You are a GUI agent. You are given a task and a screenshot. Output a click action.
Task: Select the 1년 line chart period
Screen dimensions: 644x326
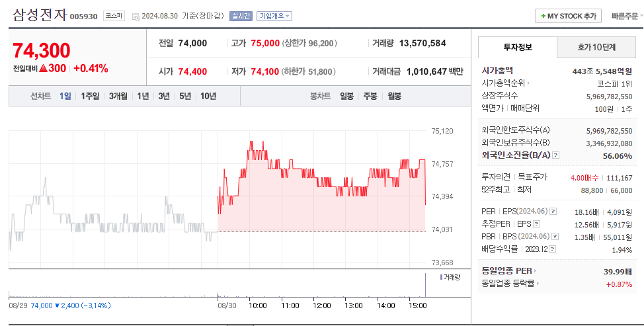143,96
